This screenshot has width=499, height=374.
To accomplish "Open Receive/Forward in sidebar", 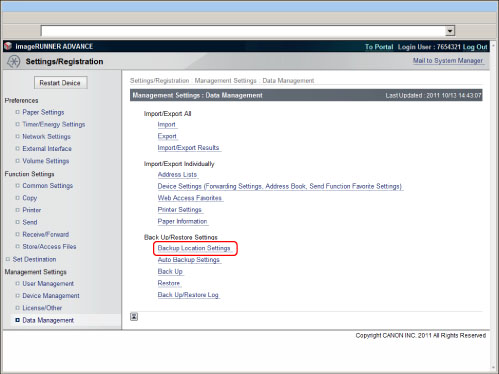I will click(x=46, y=234).
